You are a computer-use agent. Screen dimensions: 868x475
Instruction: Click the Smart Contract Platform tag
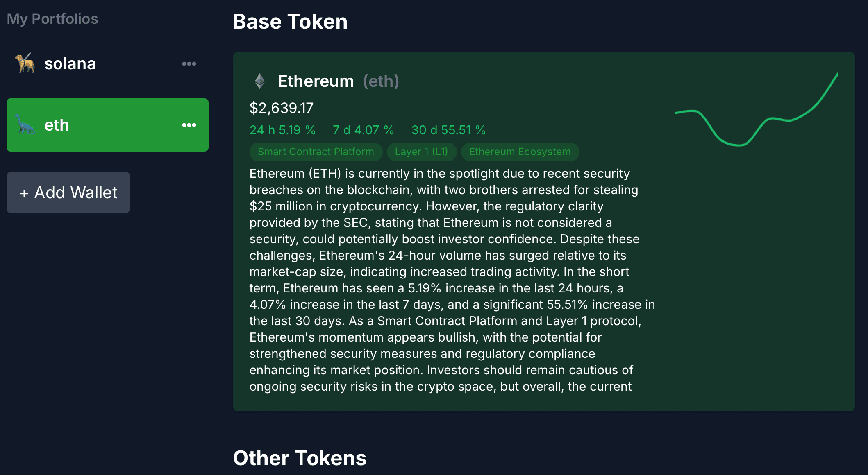(316, 152)
